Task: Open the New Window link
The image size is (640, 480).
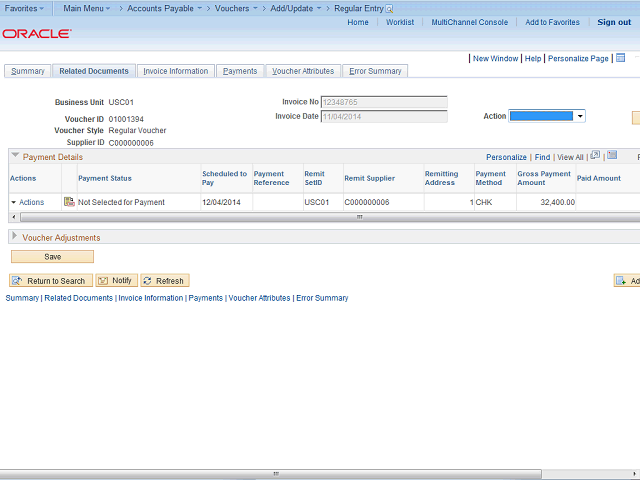Action: (x=496, y=58)
